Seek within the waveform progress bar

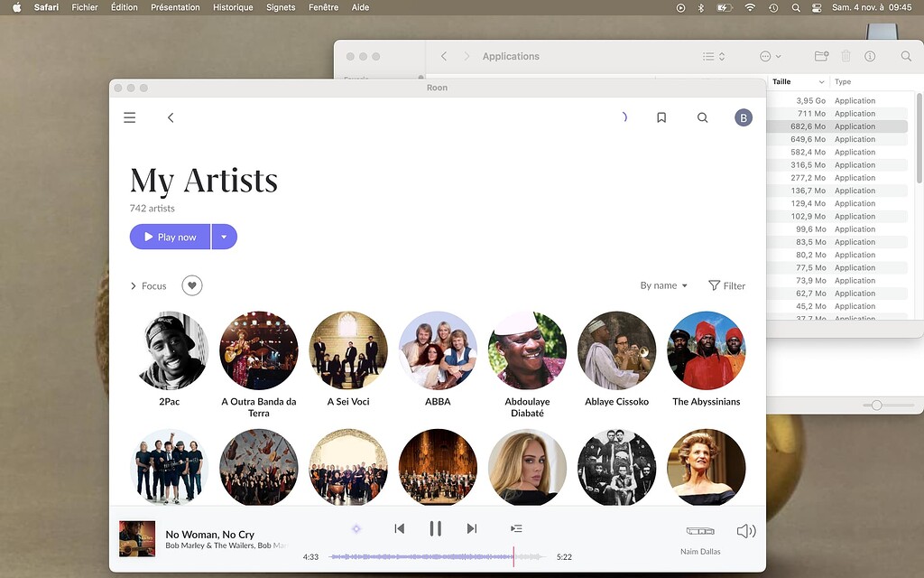pyautogui.click(x=424, y=557)
